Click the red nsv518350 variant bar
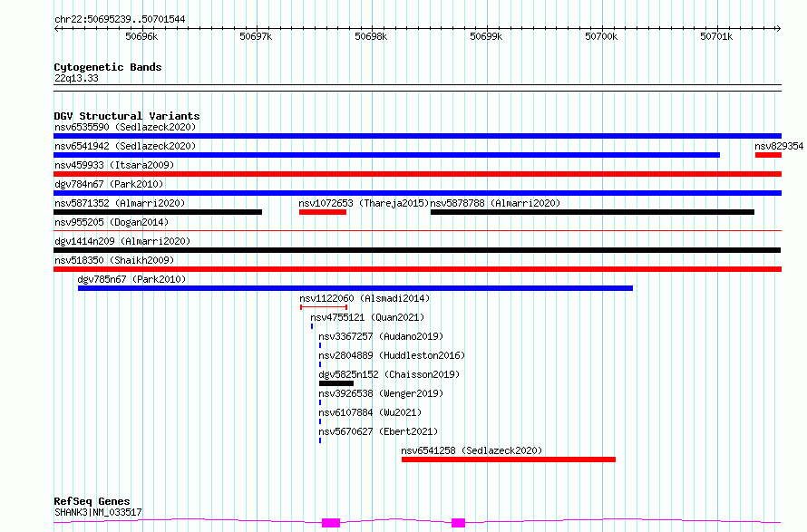The width and height of the screenshot is (807, 532). [x=417, y=269]
